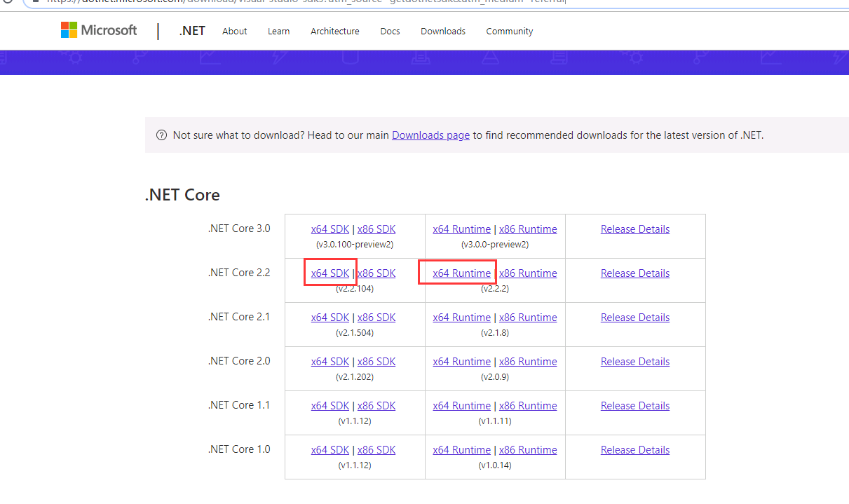Download x86 SDK for .NET Core 1.1
Screen dimensions: 849x504
tap(376, 406)
